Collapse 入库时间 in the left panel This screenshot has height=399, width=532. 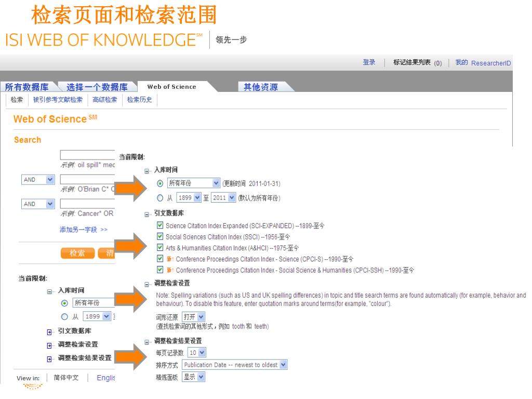tap(50, 291)
